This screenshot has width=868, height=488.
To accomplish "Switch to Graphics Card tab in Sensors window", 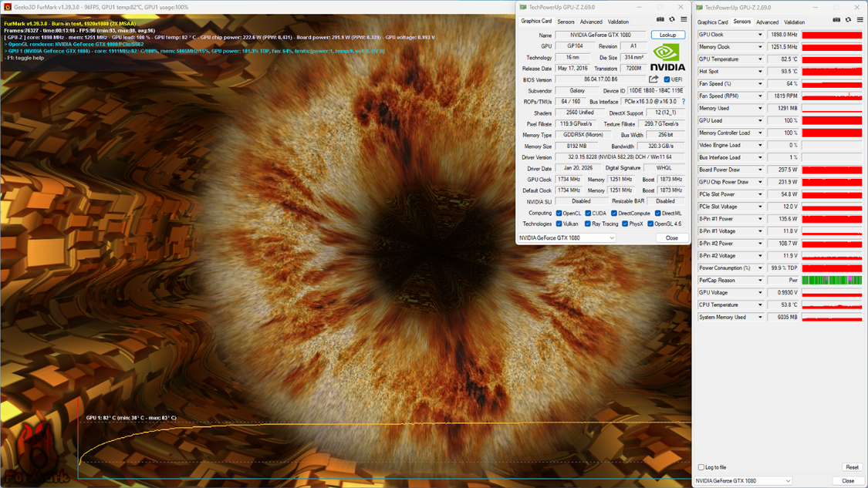I will (x=712, y=22).
